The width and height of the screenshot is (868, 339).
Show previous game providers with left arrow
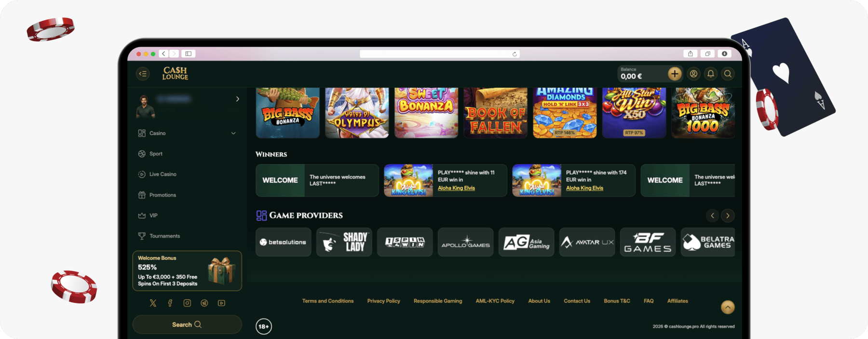(712, 216)
